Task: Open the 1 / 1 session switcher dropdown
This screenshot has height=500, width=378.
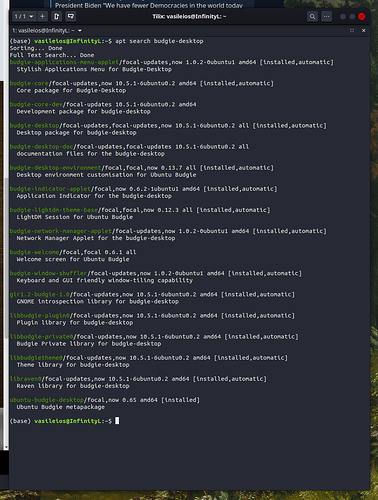Action: (x=24, y=16)
